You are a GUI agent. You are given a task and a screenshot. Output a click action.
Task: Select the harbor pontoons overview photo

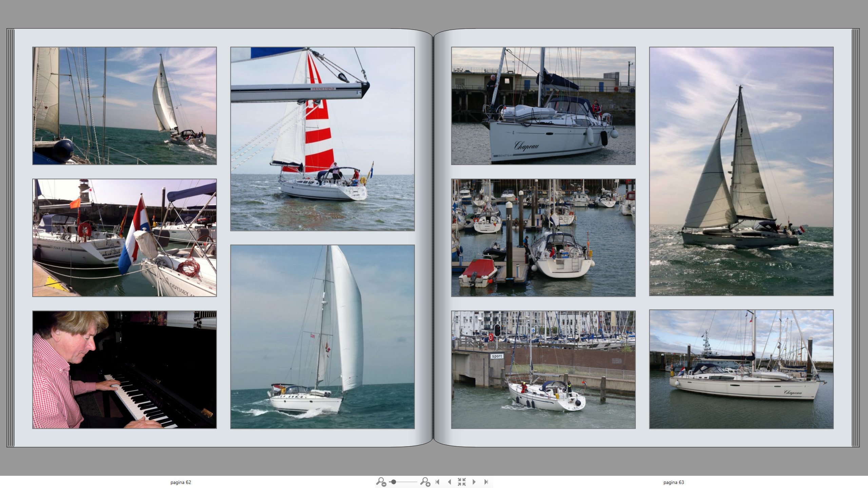543,238
